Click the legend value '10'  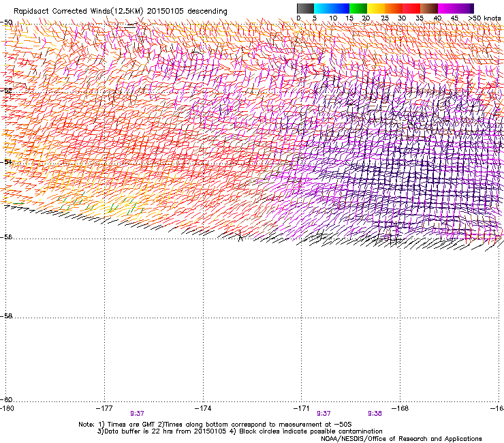[x=333, y=18]
